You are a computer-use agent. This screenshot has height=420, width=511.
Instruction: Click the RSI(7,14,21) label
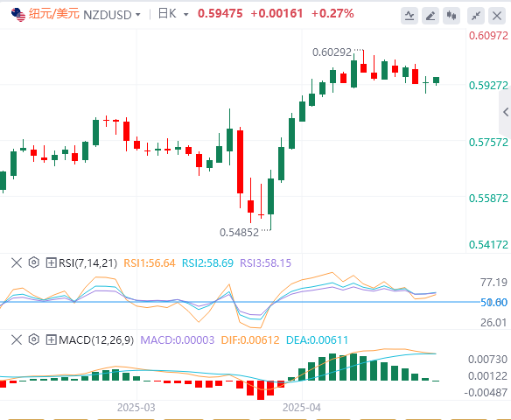[87, 263]
